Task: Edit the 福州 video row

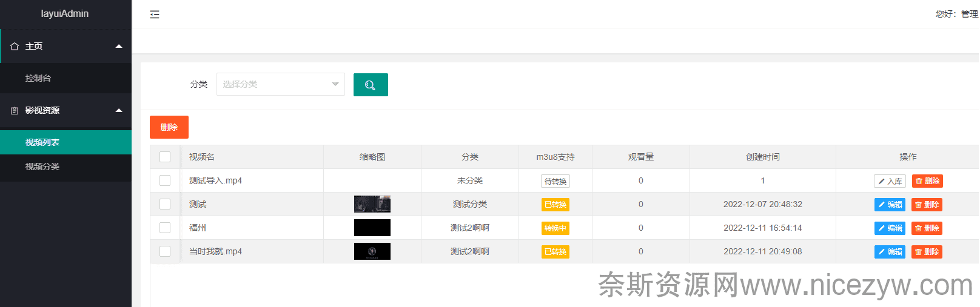Action: [890, 228]
